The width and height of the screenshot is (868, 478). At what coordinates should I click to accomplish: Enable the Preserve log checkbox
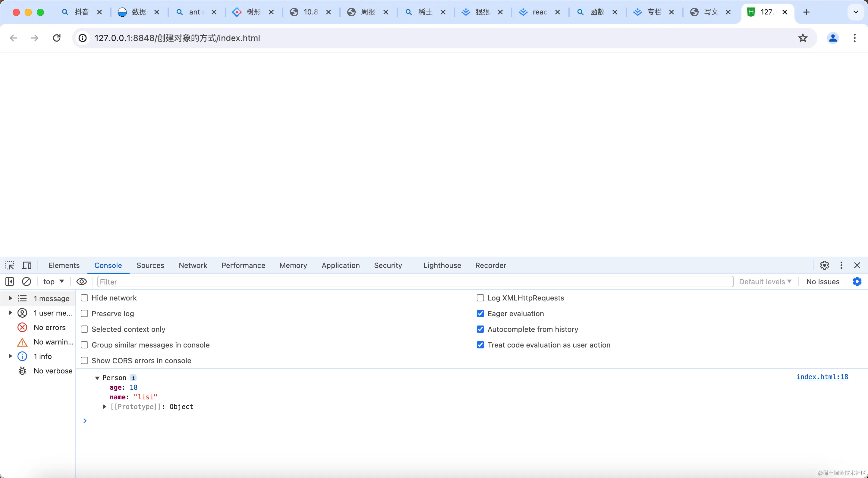[85, 314]
